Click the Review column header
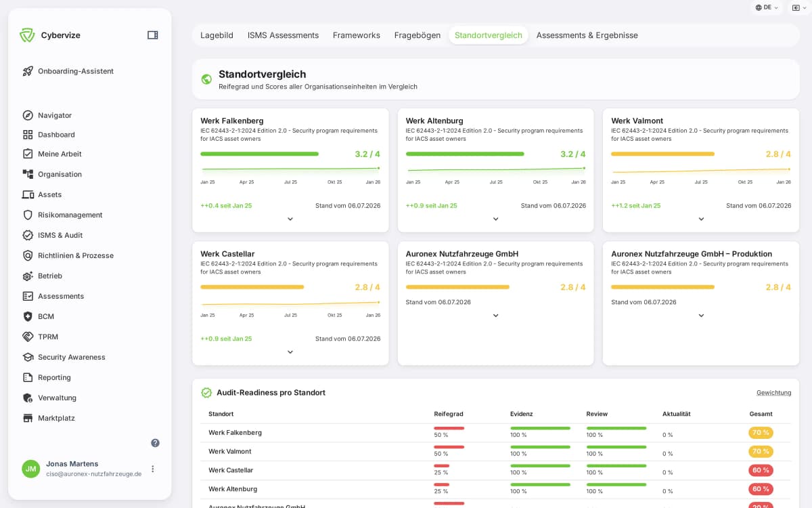This screenshot has height=508, width=812. click(597, 414)
